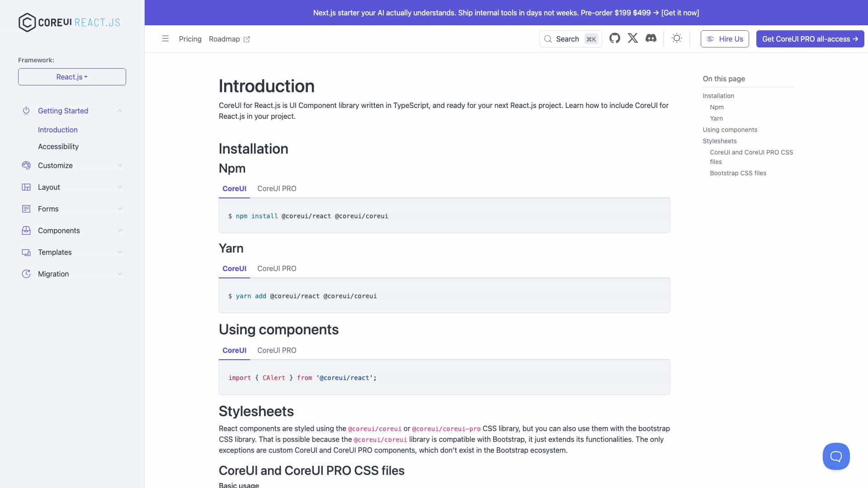Expand the Templates section chevron
The height and width of the screenshot is (488, 868).
[x=120, y=252]
